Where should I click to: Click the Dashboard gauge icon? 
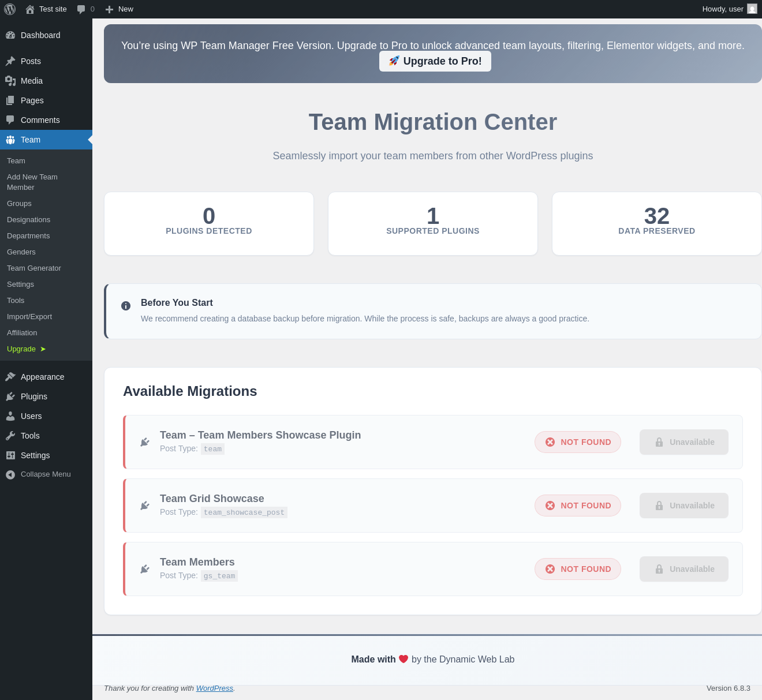click(10, 35)
